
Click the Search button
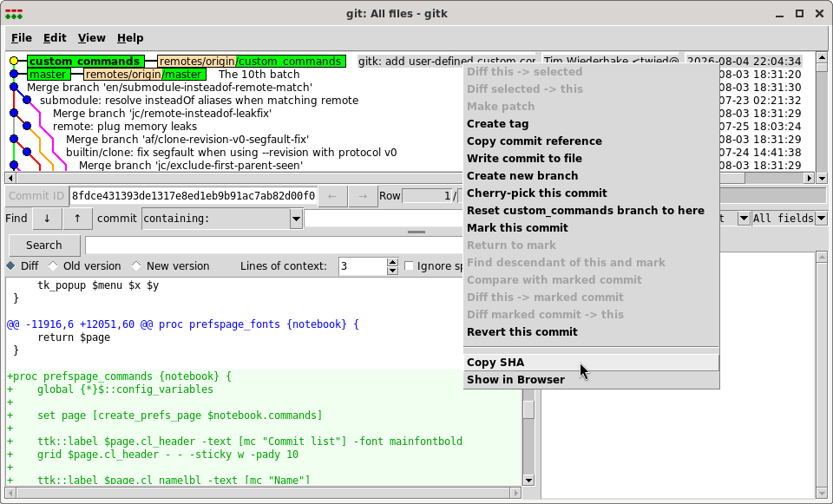pos(44,245)
